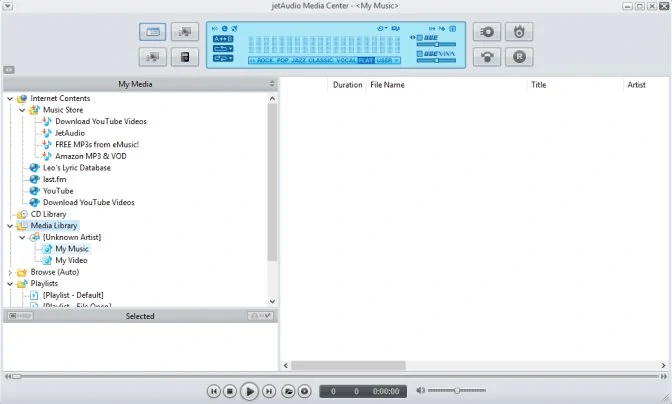Viewport: 672px width, 404px height.
Task: Collapse the [Unknown Artist] node
Action: [x=22, y=237]
